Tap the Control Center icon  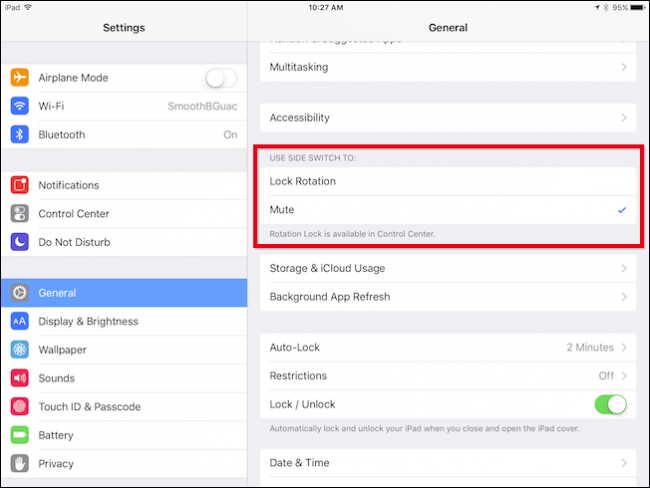click(x=19, y=214)
